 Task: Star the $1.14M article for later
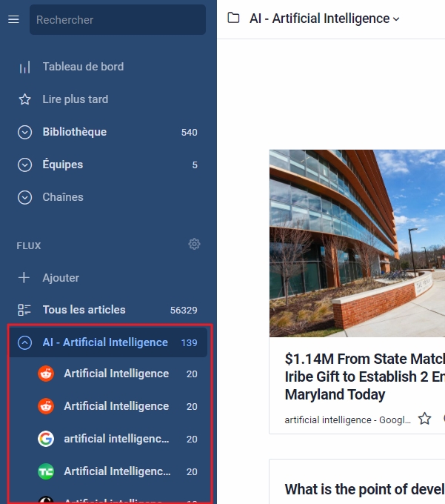[x=424, y=419]
